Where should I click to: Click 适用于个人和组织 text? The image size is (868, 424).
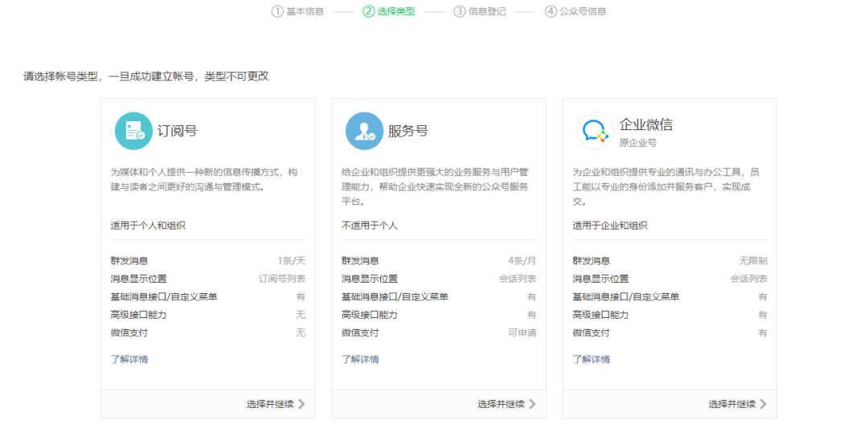pos(148,226)
